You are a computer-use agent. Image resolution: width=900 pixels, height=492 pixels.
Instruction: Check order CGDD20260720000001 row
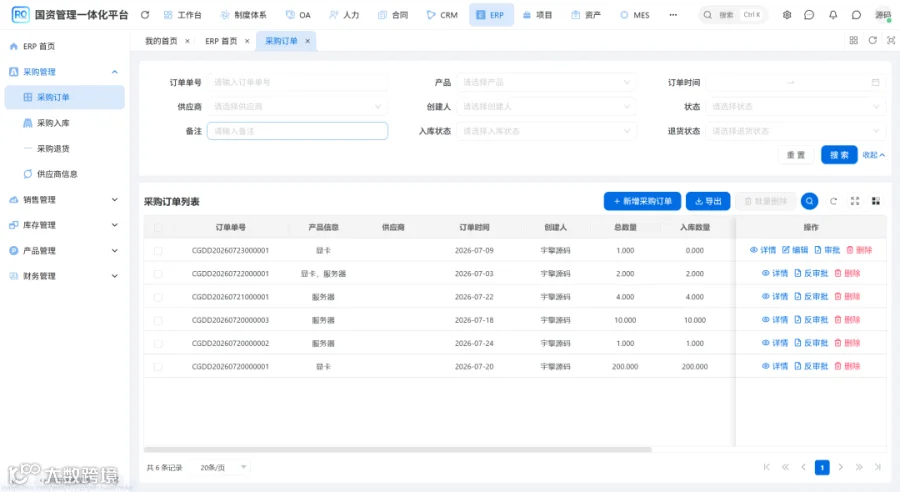point(158,366)
